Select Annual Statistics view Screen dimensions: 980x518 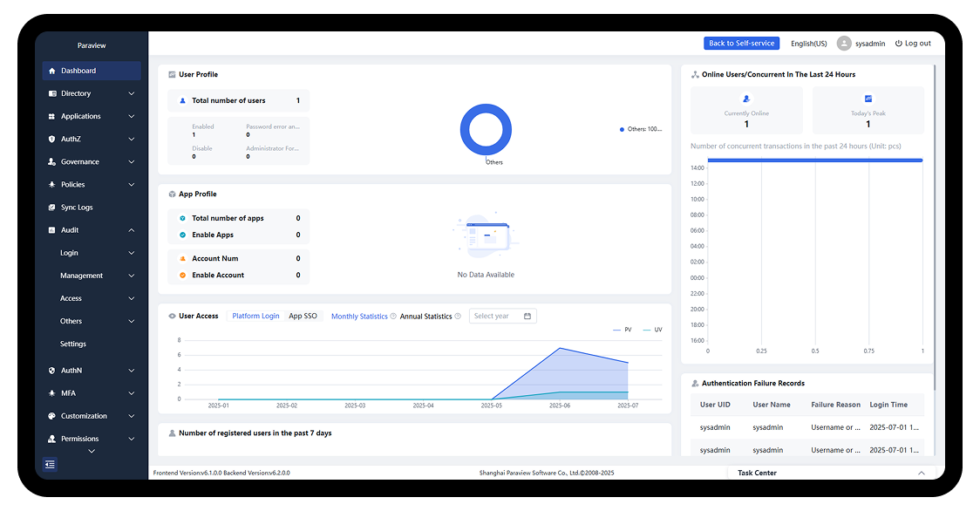pyautogui.click(x=425, y=317)
